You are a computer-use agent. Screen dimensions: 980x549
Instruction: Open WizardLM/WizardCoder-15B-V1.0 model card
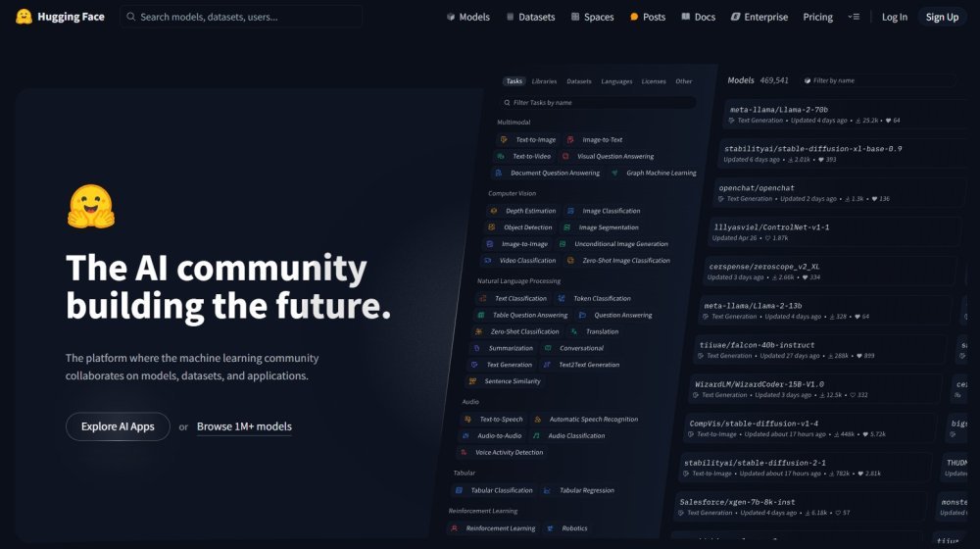(x=816, y=389)
